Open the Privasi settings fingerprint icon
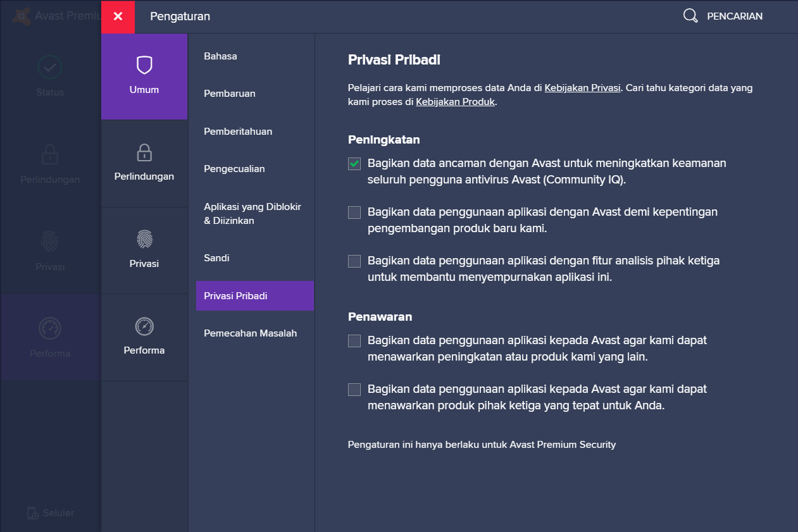 click(144, 240)
